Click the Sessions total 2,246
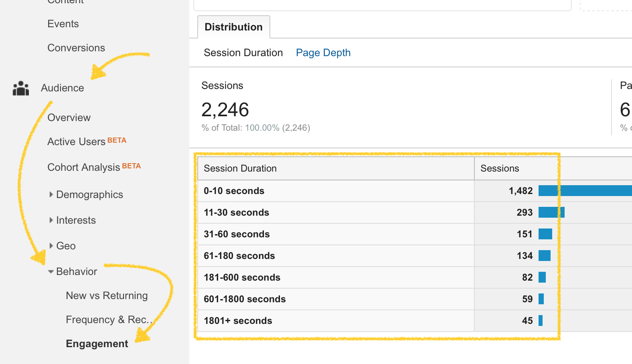This screenshot has height=364, width=632. pos(225,110)
